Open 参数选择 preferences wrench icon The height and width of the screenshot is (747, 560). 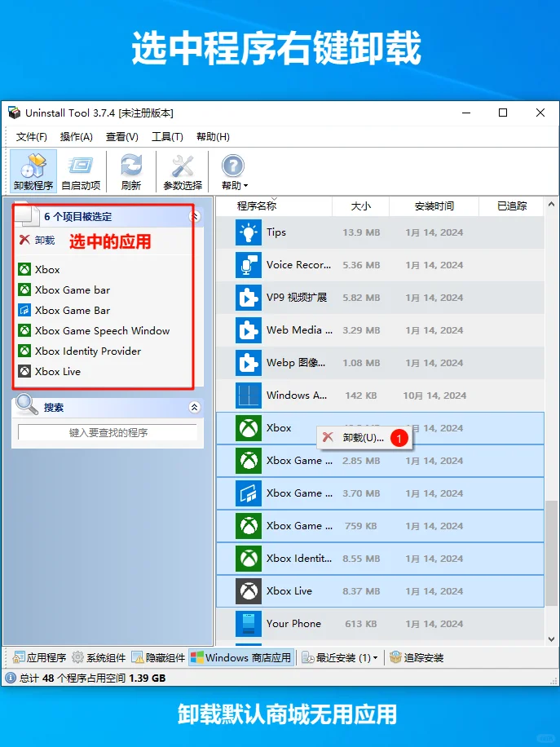click(x=183, y=170)
